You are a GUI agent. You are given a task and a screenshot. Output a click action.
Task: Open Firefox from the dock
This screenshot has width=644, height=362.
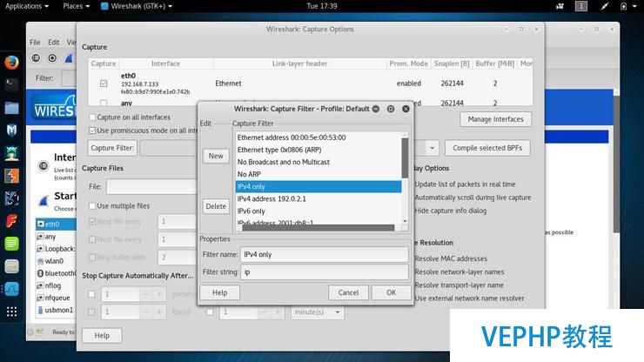point(11,63)
